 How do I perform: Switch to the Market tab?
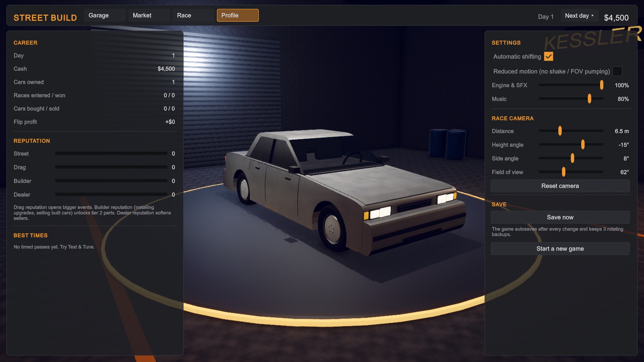pos(149,15)
